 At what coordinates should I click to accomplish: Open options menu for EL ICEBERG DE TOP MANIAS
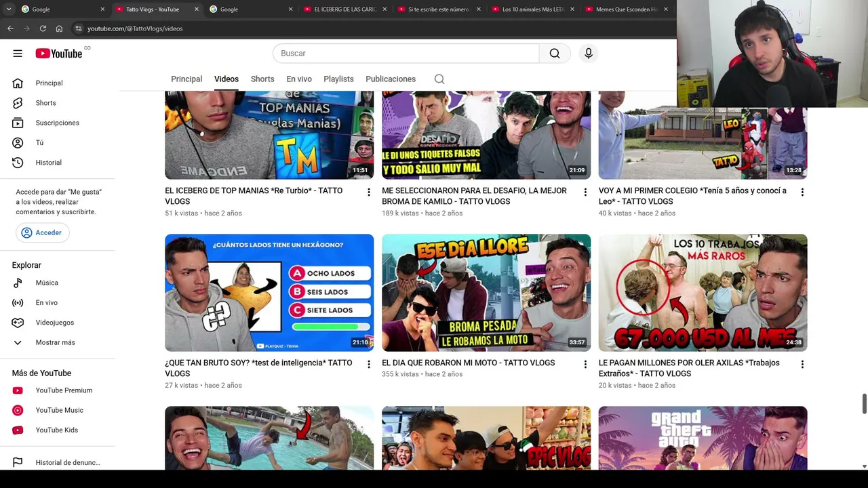click(369, 192)
